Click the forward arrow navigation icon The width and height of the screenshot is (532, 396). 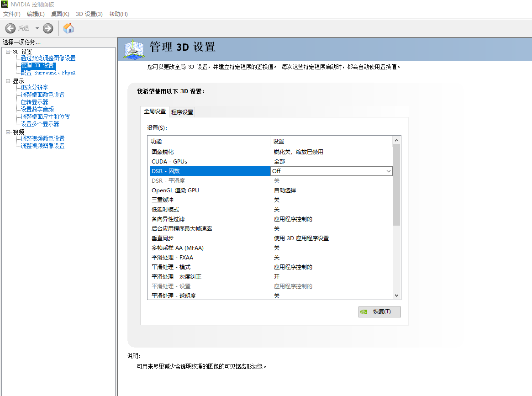coord(48,28)
